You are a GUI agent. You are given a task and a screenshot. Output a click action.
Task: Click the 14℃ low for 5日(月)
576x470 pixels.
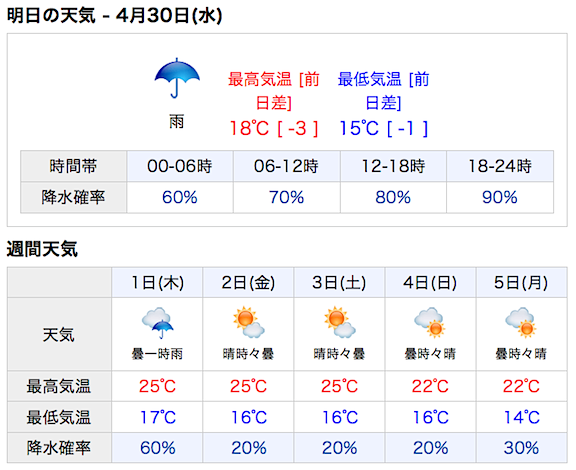point(521,417)
